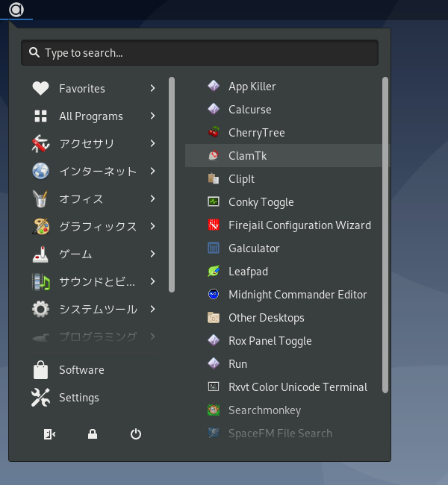Viewport: 448px width, 485px height.
Task: Click the Other Desktops folder icon
Action: [x=214, y=317]
